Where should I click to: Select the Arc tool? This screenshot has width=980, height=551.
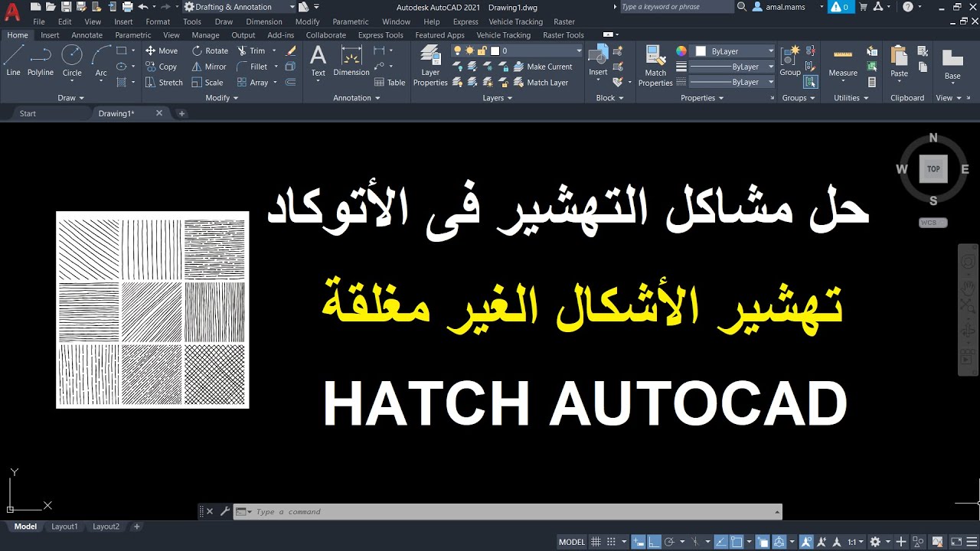[x=101, y=60]
